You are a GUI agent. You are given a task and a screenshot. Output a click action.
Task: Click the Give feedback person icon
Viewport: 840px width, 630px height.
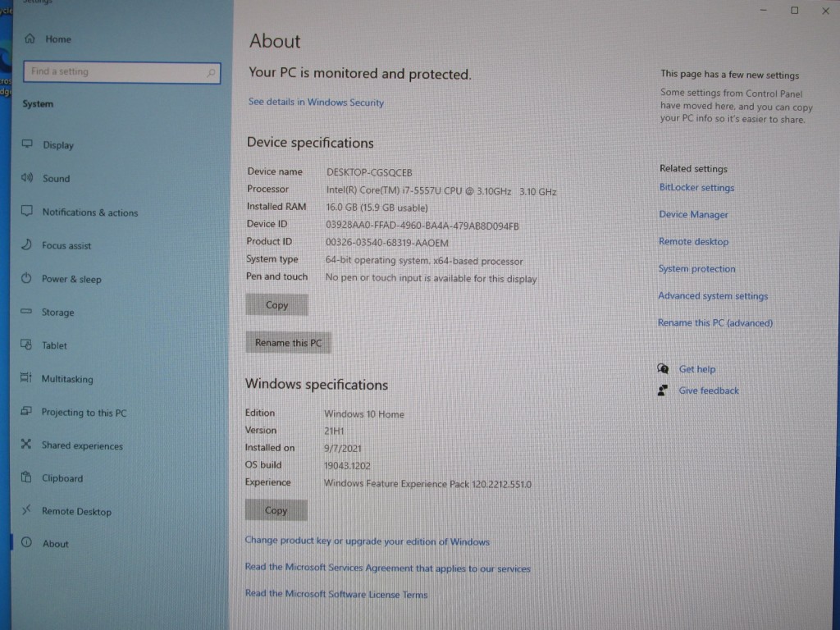click(663, 390)
